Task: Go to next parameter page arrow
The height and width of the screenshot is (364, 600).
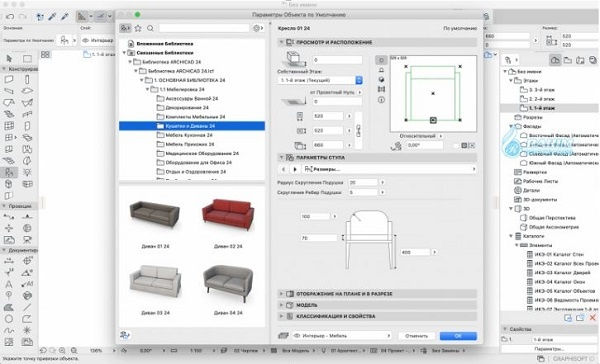Action: click(295, 169)
